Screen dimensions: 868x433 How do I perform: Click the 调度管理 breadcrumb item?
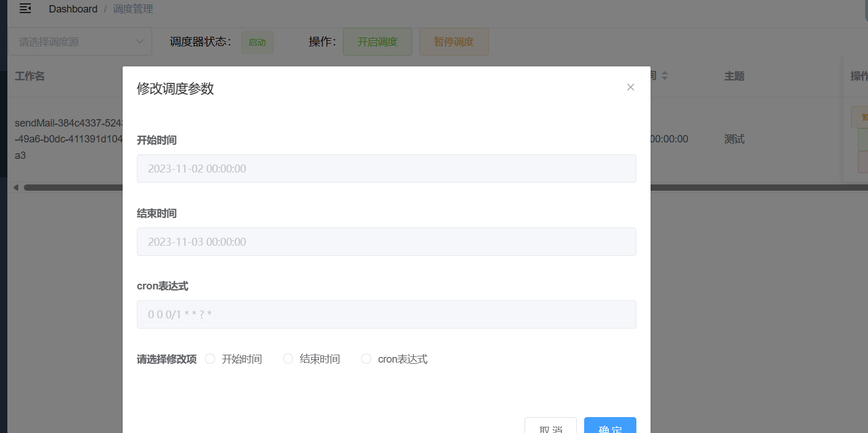(x=133, y=9)
